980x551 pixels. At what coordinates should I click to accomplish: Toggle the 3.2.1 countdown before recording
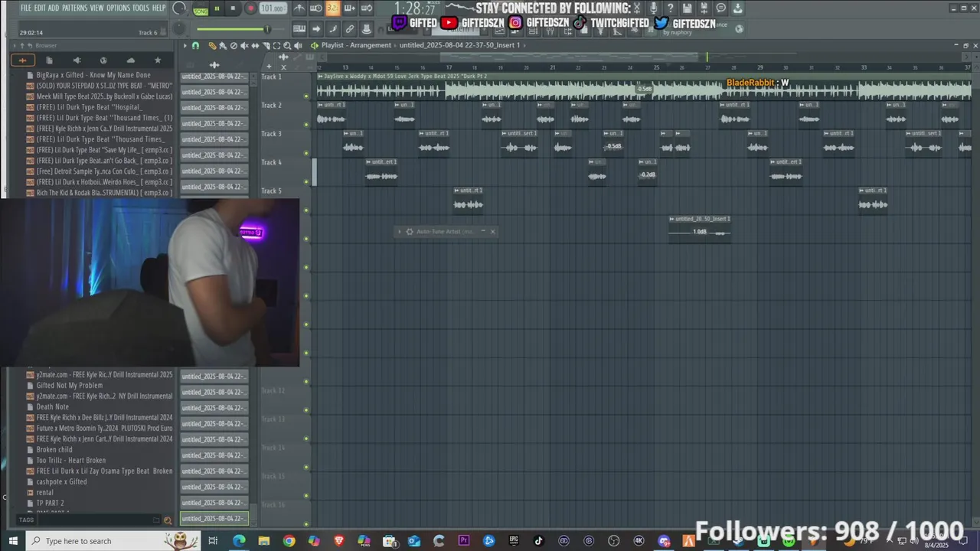(332, 8)
